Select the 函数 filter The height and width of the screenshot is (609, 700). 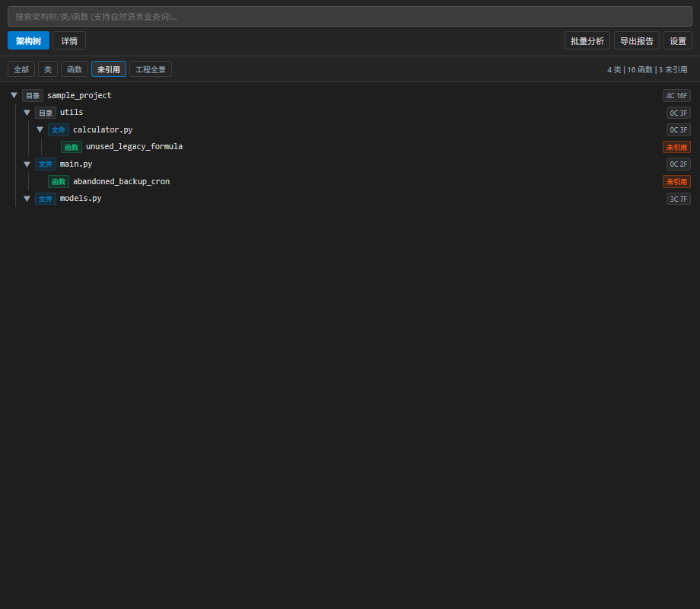click(x=74, y=69)
